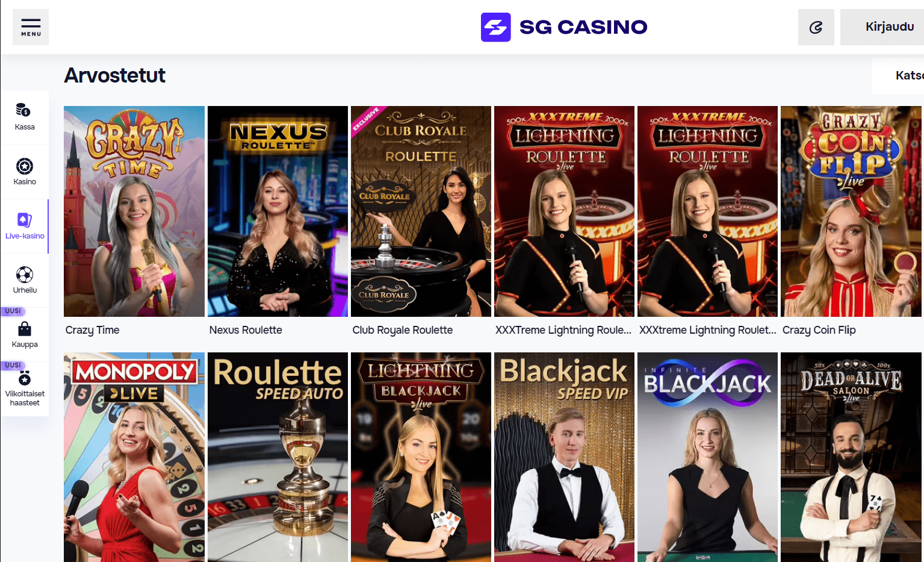
Task: Open exclusive Club Royale Roulette tile
Action: [x=421, y=211]
